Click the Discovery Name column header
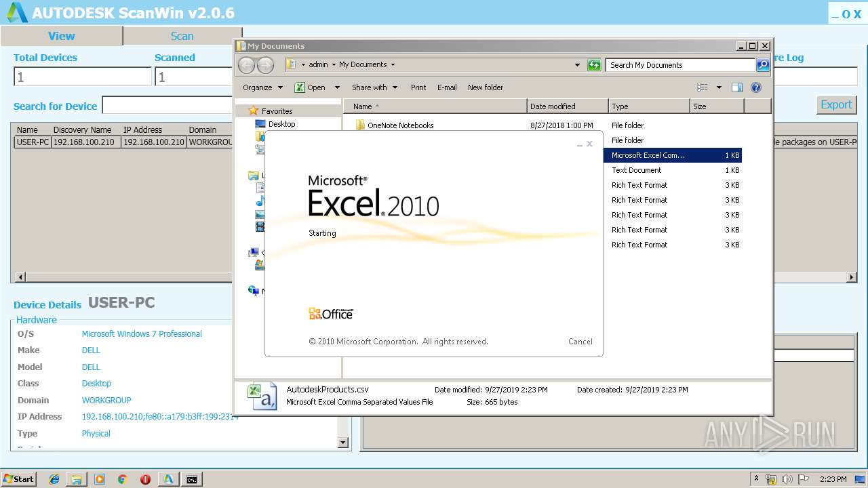 click(x=82, y=129)
